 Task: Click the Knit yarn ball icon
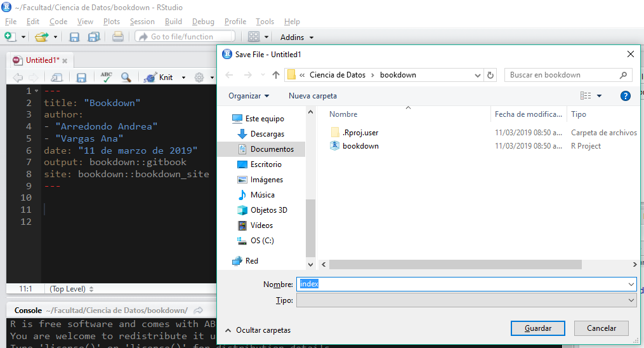coord(150,77)
